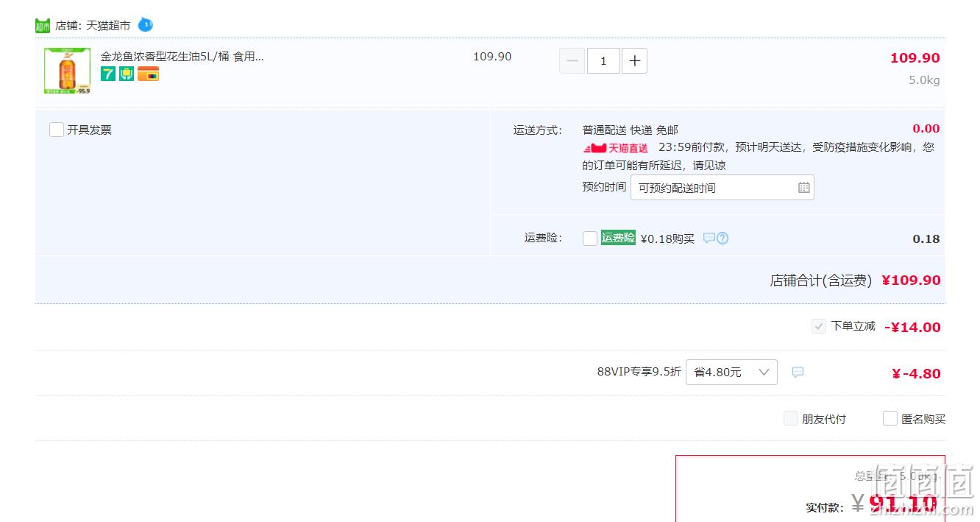Check the 朋友代付 option
Screen dimensions: 980x522
(791, 418)
